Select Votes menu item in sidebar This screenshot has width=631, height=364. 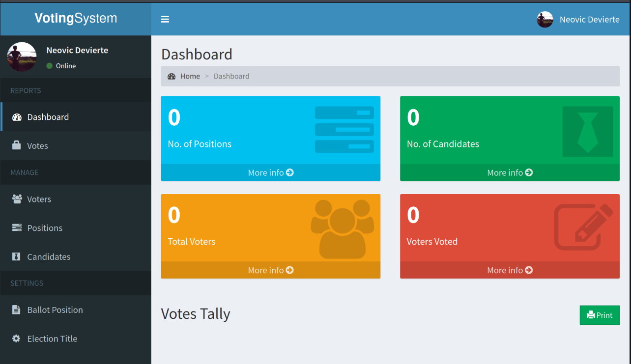coord(37,146)
